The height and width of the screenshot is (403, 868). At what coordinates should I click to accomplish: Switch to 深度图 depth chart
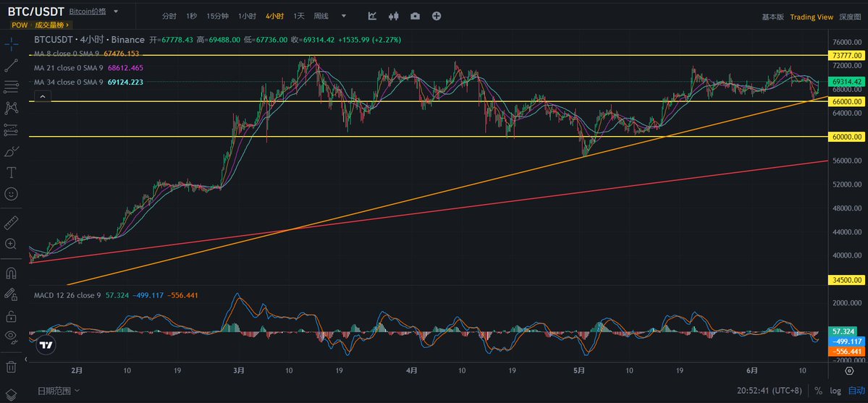851,17
